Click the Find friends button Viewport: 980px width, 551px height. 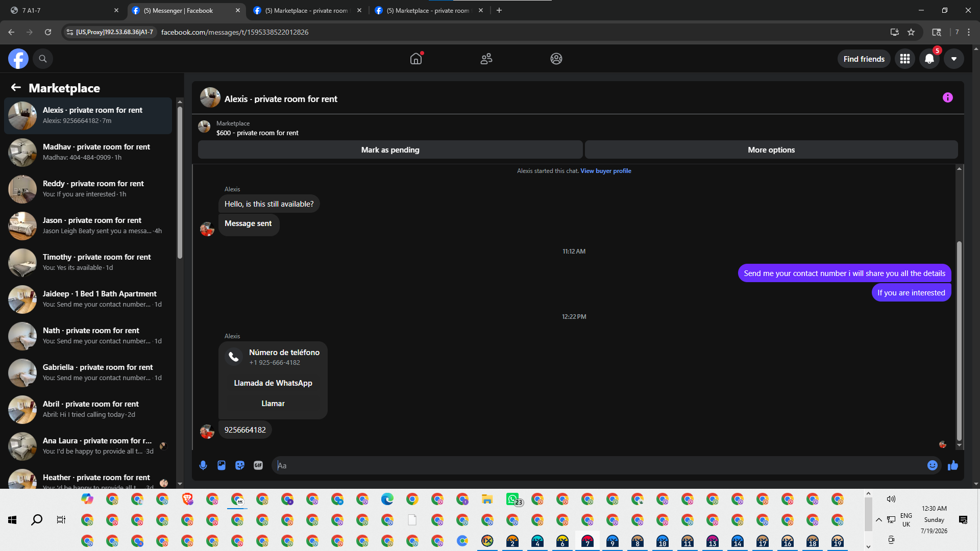[864, 59]
